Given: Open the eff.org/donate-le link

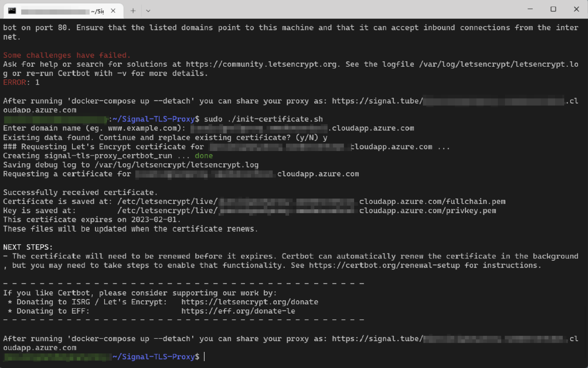Looking at the screenshot, I should pos(238,311).
